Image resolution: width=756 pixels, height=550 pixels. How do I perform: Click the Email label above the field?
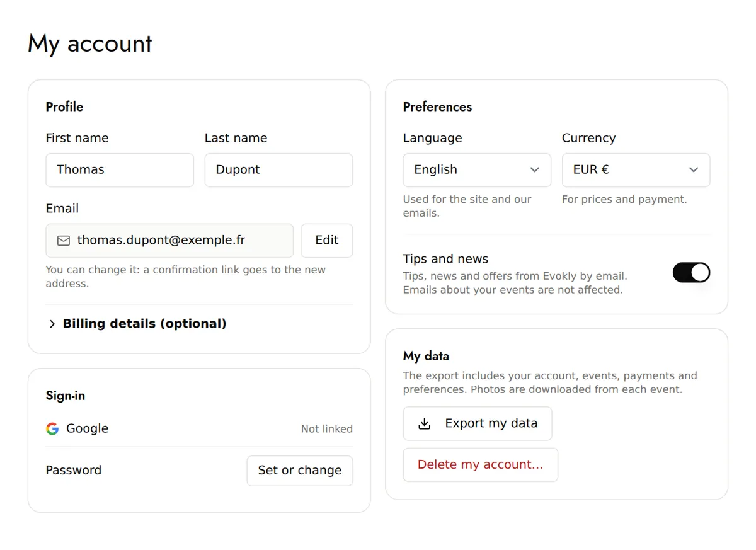62,209
